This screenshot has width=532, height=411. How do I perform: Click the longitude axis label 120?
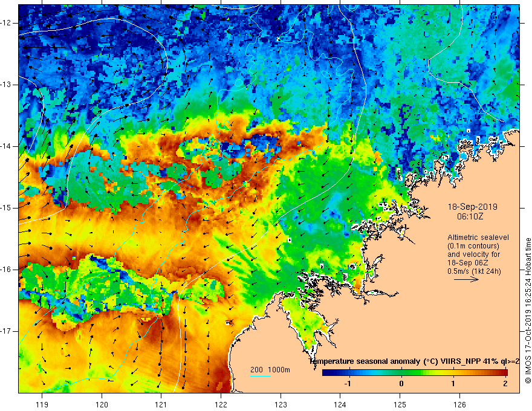pos(102,404)
